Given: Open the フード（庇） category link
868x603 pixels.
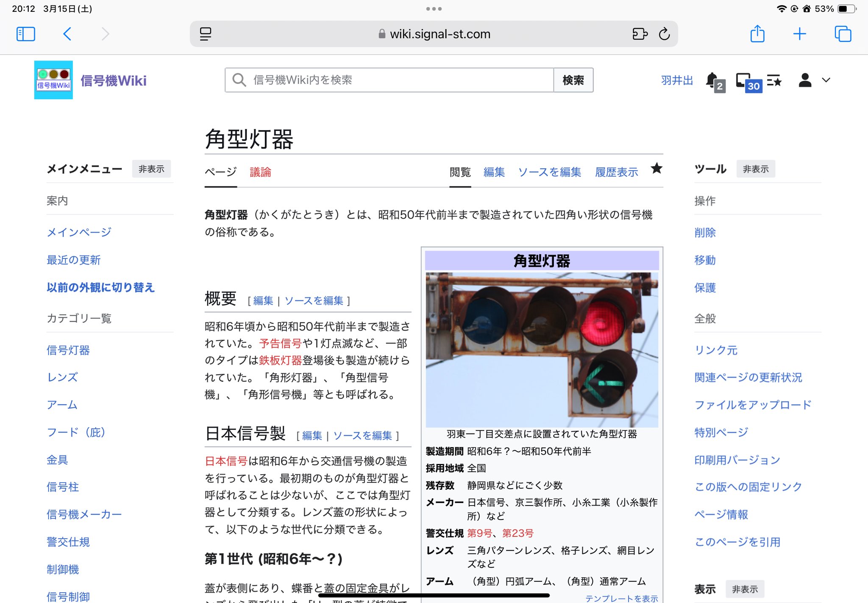Looking at the screenshot, I should [x=76, y=432].
